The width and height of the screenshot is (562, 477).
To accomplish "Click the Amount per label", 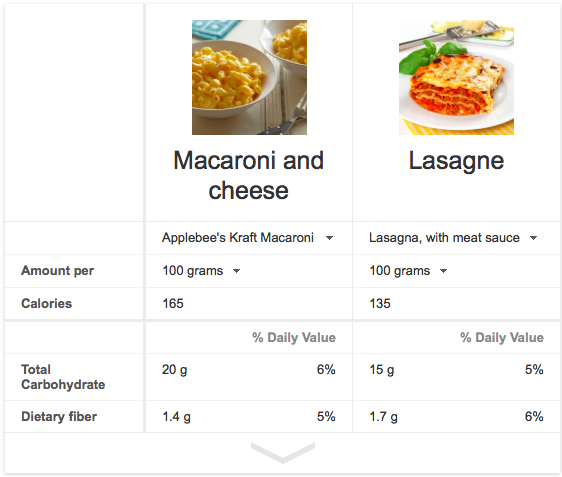I will pos(57,271).
